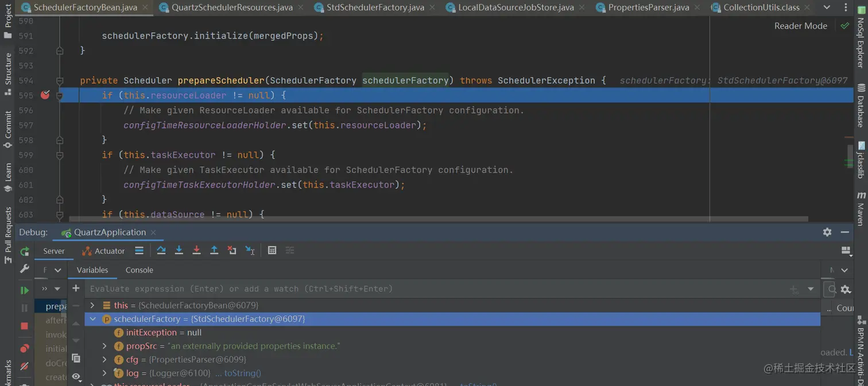Resume program execution
The height and width of the screenshot is (386, 868).
[x=25, y=290]
